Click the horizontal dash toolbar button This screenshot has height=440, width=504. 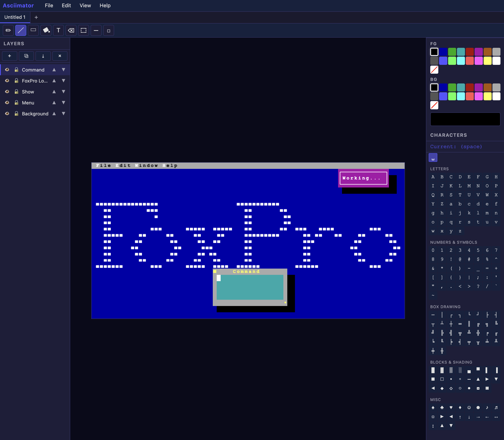[96, 30]
